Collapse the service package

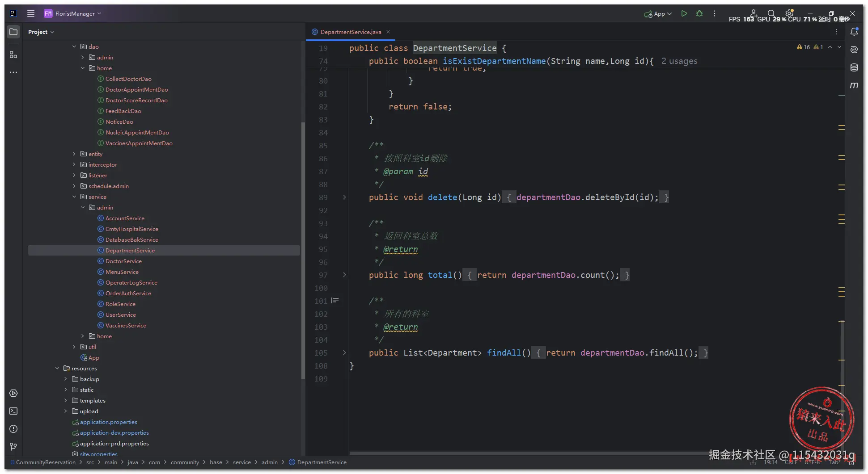tap(74, 197)
